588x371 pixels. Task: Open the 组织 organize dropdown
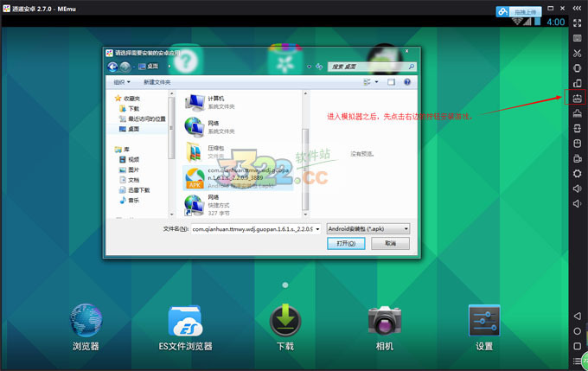(x=122, y=82)
